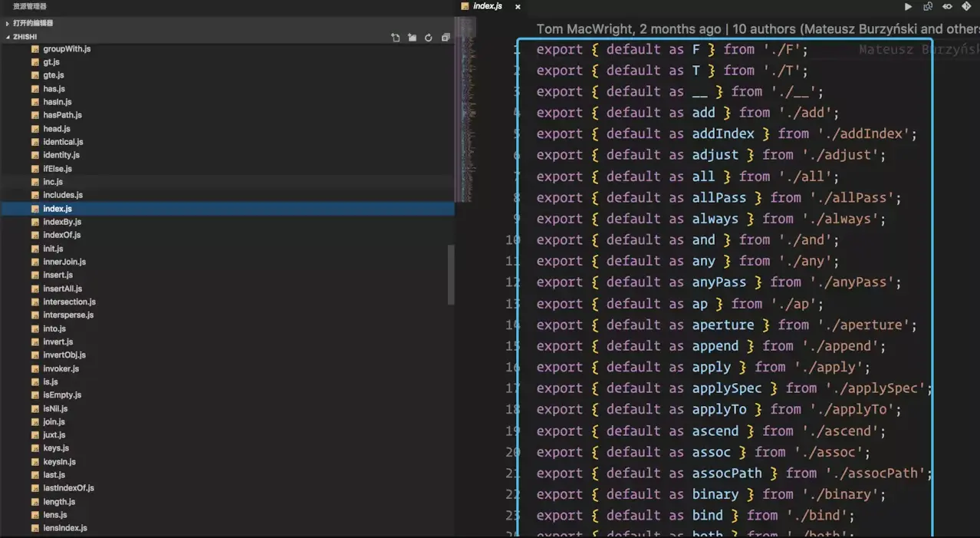Toggle the eye preview icon in editor toolbar
Viewport: 980px width, 538px height.
coord(947,6)
